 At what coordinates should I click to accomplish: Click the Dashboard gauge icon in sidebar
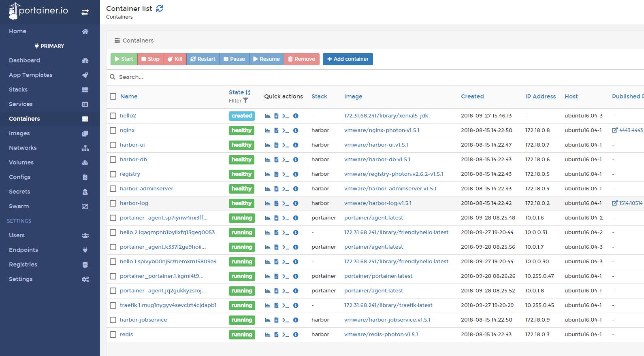pyautogui.click(x=85, y=61)
